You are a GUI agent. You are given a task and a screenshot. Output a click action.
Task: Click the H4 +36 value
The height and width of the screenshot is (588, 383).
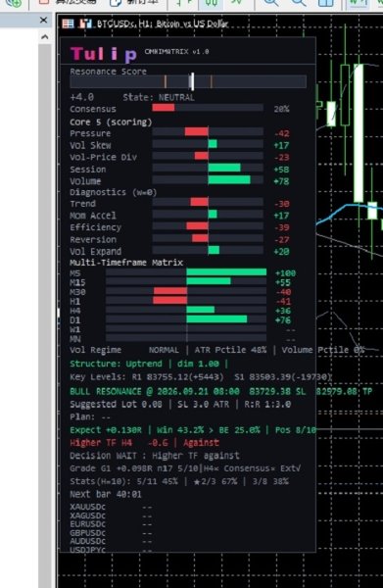[283, 311]
